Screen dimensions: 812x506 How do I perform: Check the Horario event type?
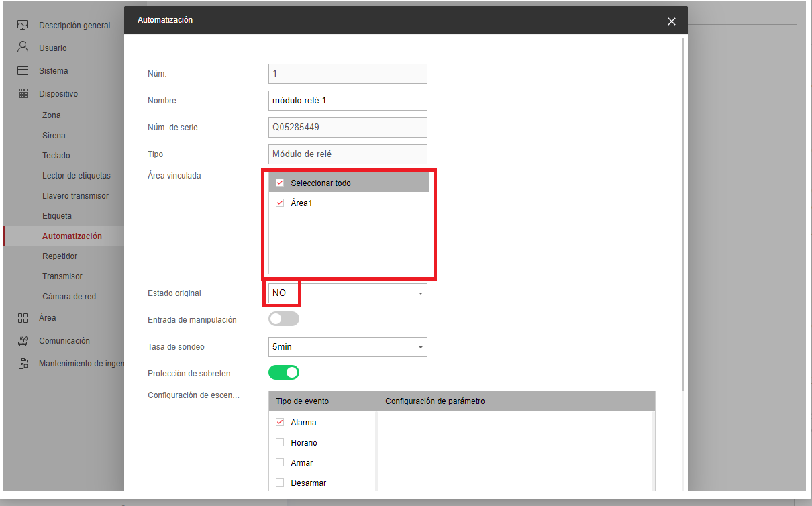pyautogui.click(x=280, y=443)
